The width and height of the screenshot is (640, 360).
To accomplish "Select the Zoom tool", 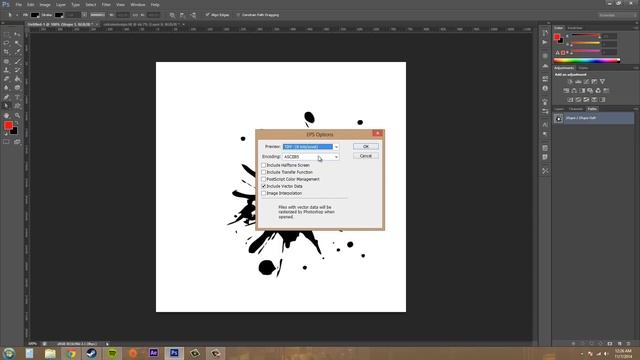I will (x=17, y=116).
